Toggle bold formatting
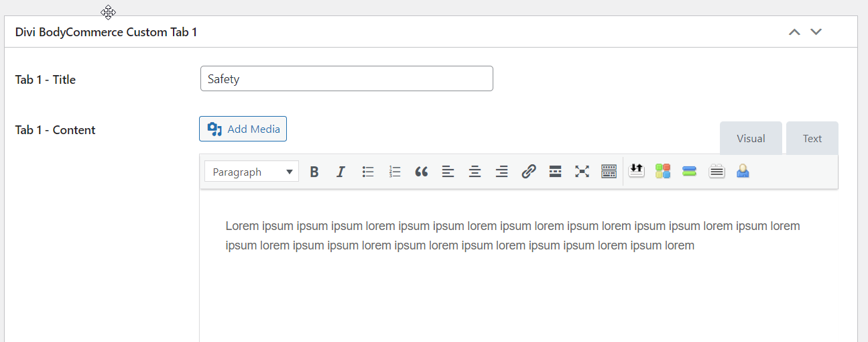Viewport: 868px width, 342px height. 314,172
